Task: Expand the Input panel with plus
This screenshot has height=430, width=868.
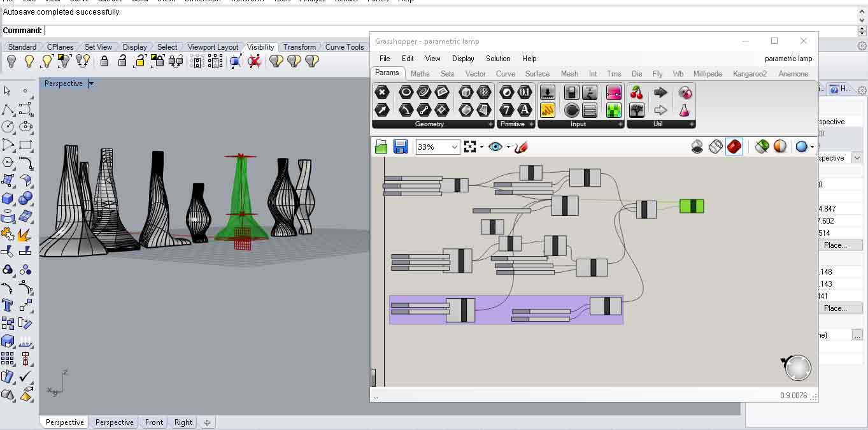Action: [x=620, y=124]
